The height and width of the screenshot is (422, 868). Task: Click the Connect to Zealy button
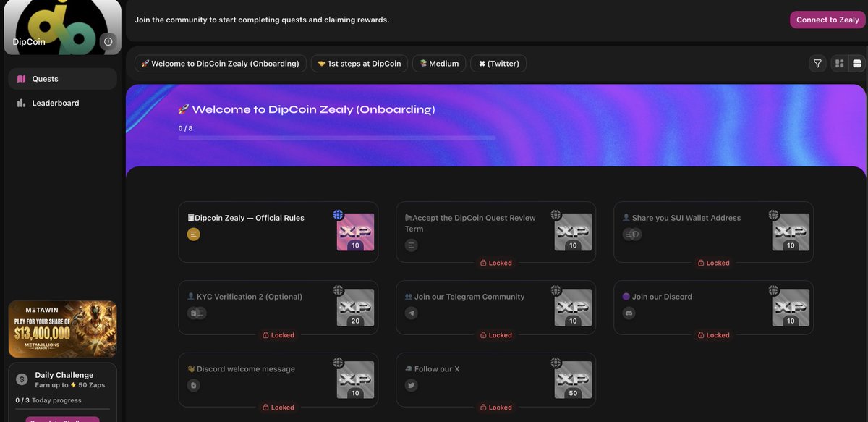pyautogui.click(x=827, y=20)
